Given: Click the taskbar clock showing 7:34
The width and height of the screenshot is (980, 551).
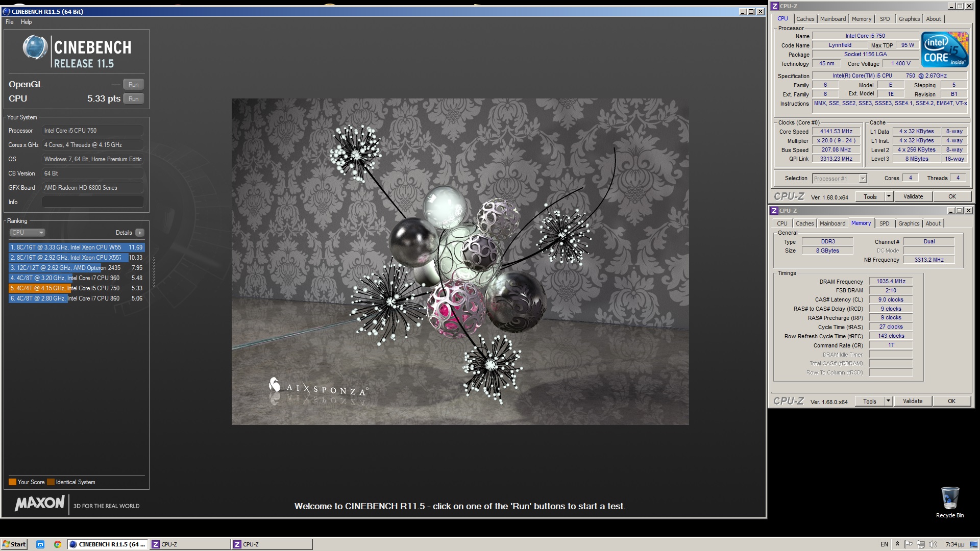Looking at the screenshot, I should [954, 544].
